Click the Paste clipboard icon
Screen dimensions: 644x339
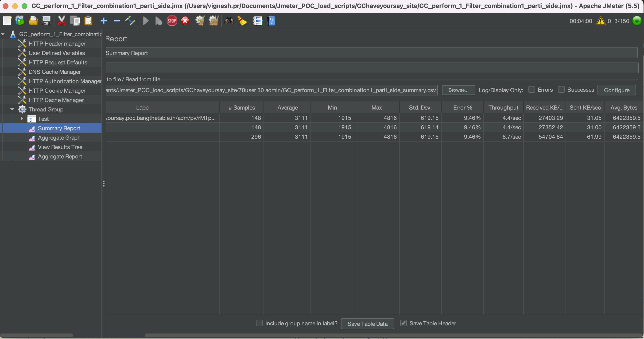click(x=88, y=21)
